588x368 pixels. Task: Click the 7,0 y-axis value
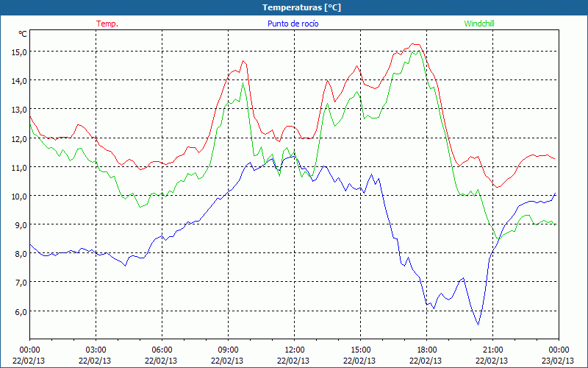click(21, 283)
